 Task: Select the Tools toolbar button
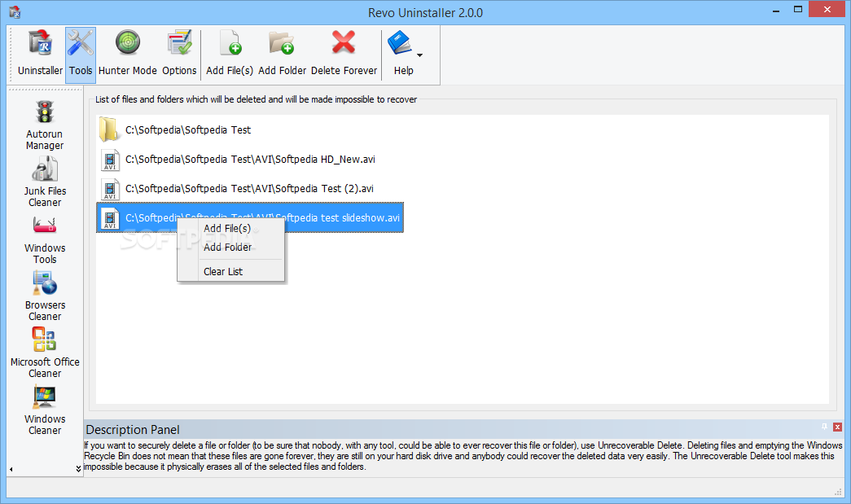tap(81, 55)
